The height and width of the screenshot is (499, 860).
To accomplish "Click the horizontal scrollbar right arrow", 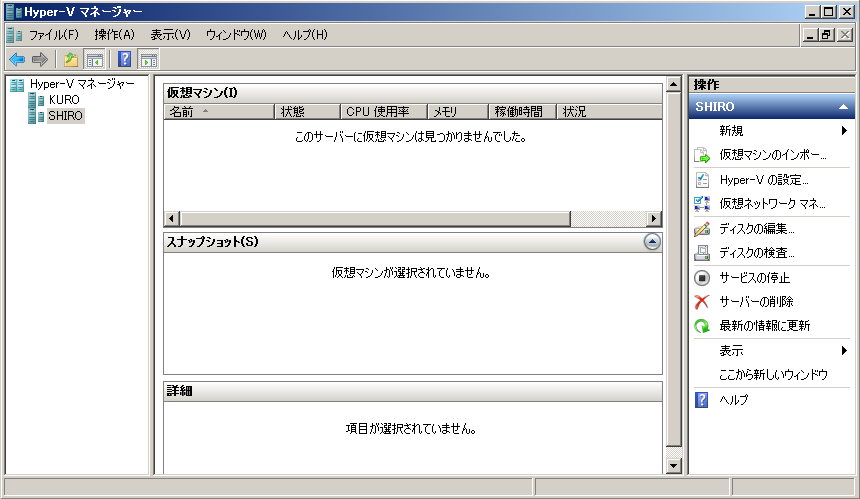I will coord(653,219).
